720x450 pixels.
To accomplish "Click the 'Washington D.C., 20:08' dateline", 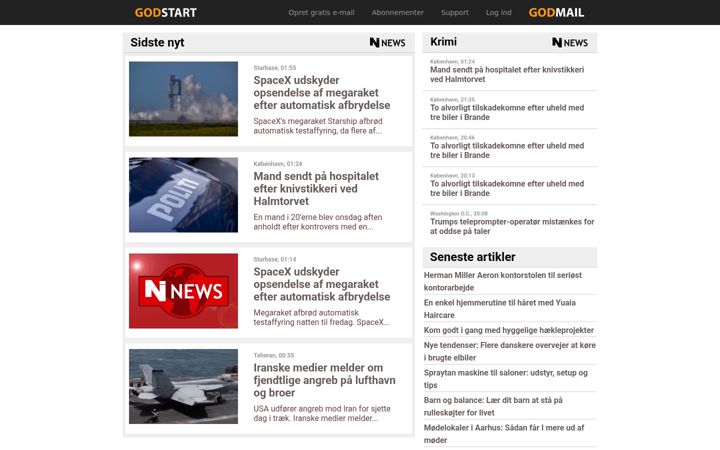I will point(459,214).
